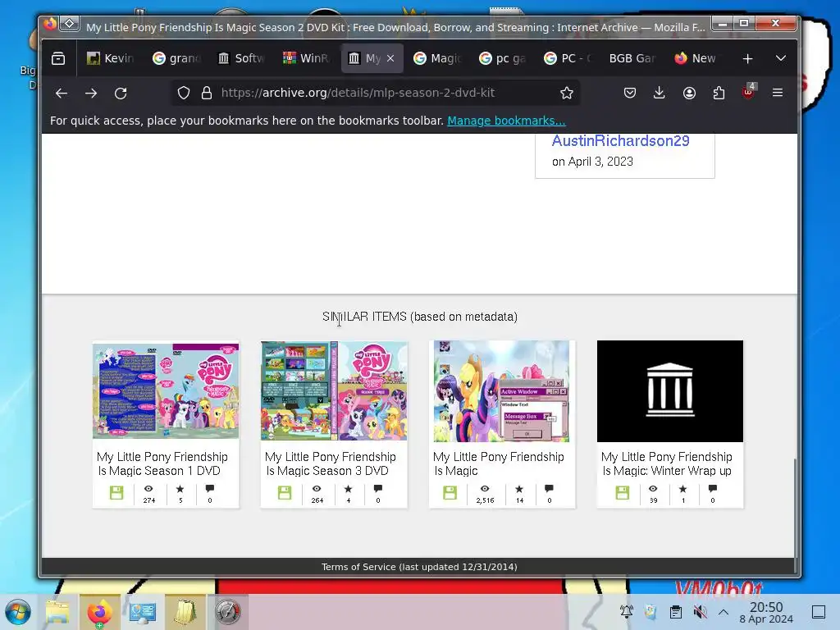Open 'My Little Pony Friendship Is Magic Season 3 DVD' title
This screenshot has width=840, height=630.
point(331,464)
